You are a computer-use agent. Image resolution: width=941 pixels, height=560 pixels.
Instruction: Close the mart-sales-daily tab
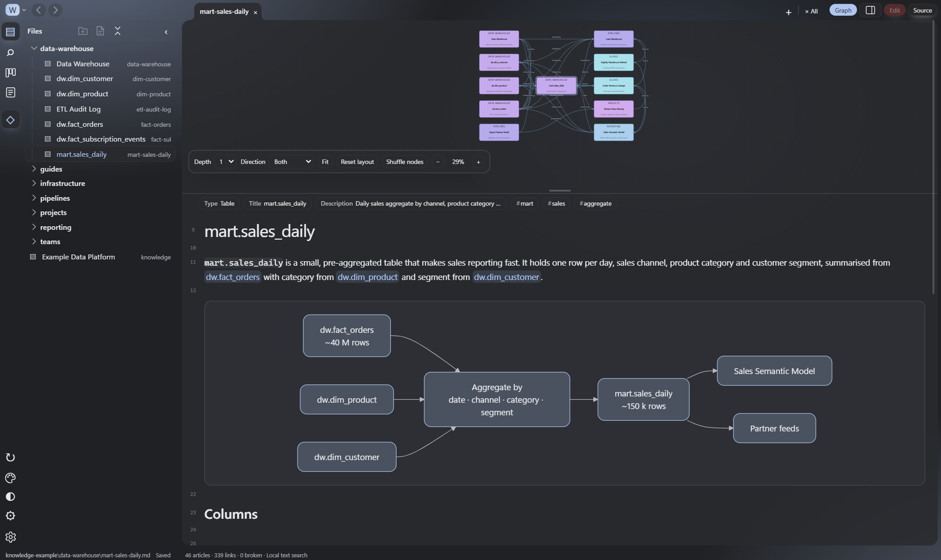tap(255, 12)
